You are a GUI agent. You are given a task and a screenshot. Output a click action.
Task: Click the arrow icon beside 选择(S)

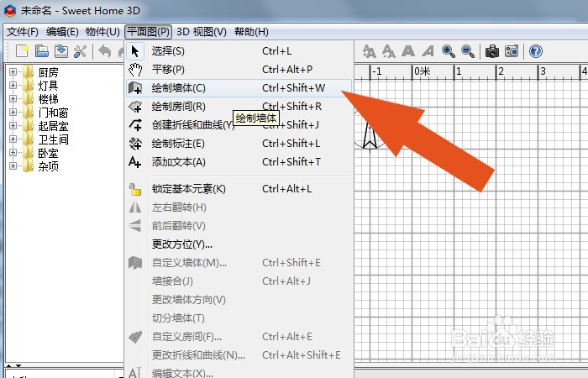click(135, 51)
